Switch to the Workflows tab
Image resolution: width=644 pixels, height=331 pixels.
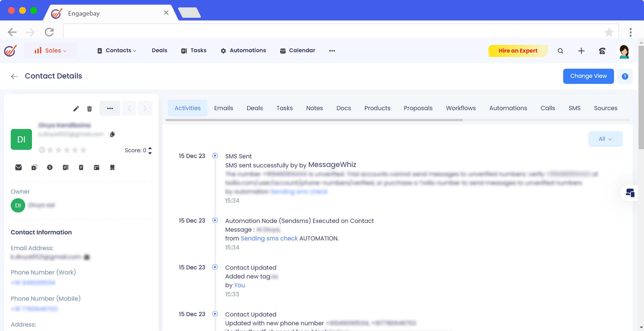click(x=461, y=108)
